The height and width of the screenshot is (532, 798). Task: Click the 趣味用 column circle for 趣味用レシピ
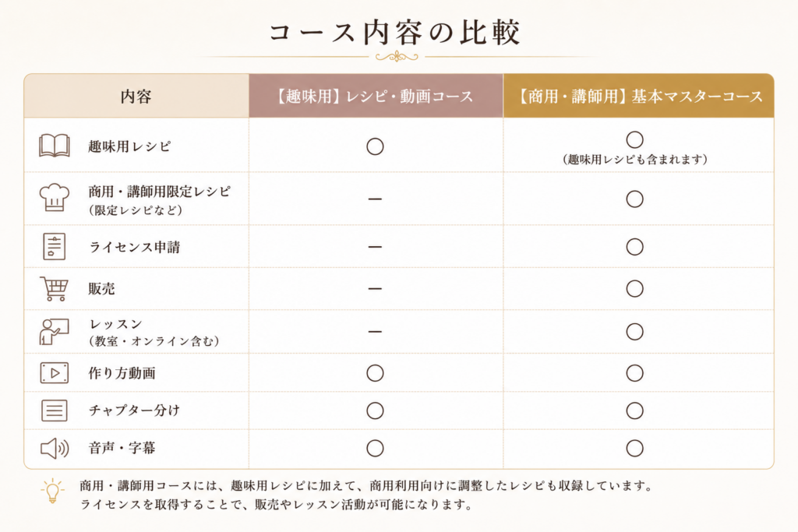tap(375, 146)
